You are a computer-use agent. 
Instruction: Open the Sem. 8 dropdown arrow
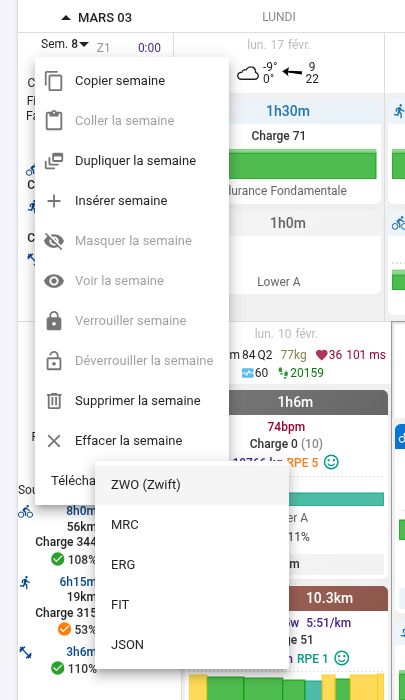tap(84, 44)
